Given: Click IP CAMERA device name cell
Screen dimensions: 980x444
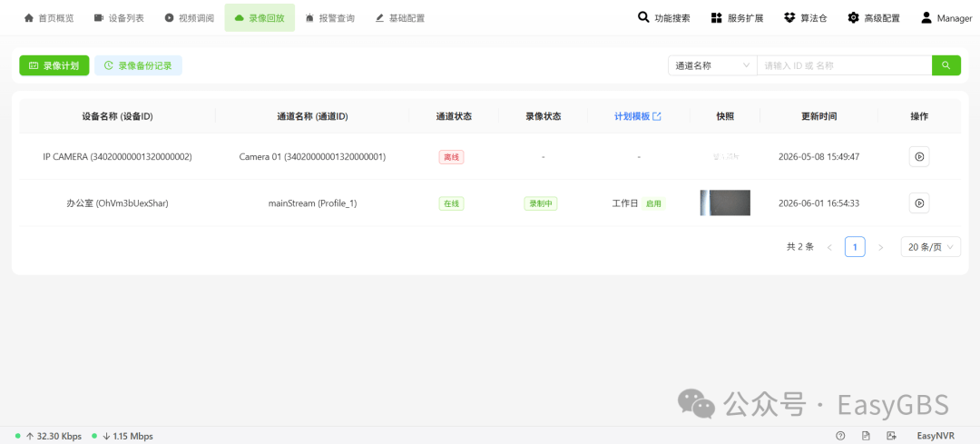Looking at the screenshot, I should pos(117,157).
